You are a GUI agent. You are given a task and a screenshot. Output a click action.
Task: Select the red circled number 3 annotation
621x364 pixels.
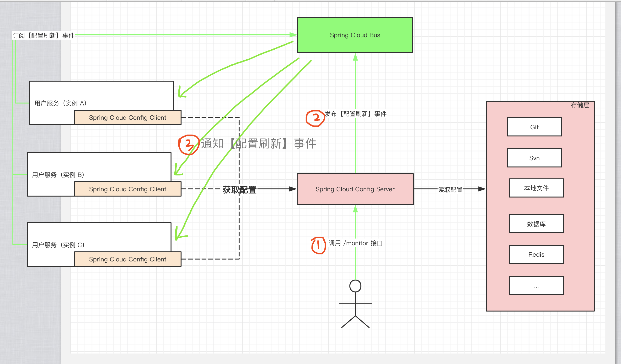[188, 144]
